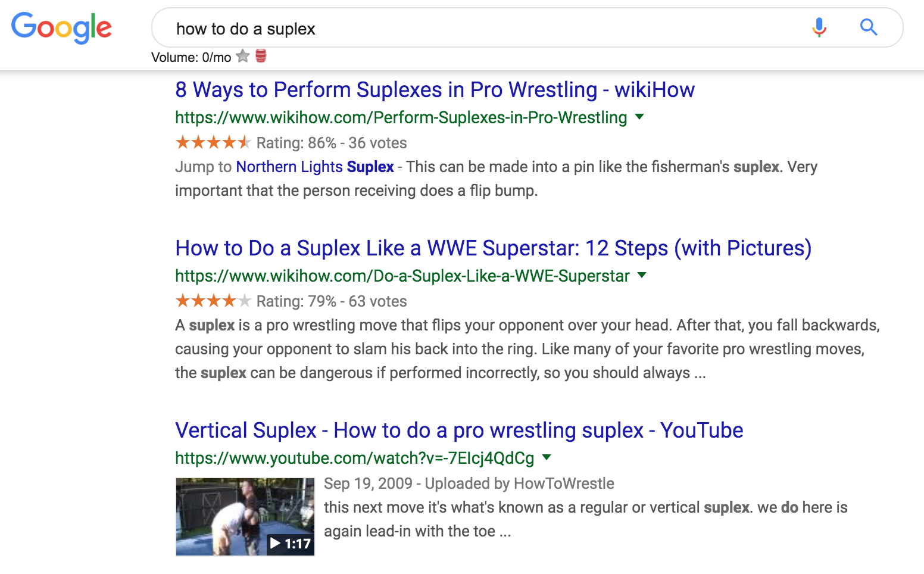The image size is (924, 574).
Task: Click the wikihow.com/Do-a-Suplex green URL
Action: point(402,276)
